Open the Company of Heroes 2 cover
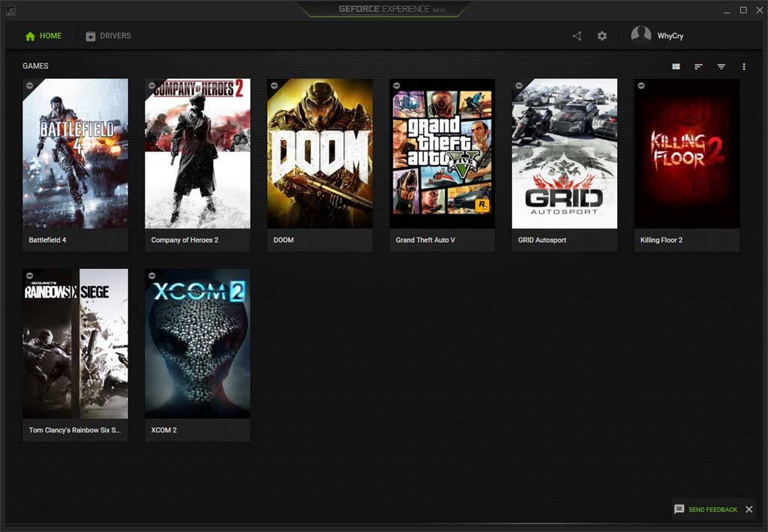The height and width of the screenshot is (532, 768). [x=197, y=154]
